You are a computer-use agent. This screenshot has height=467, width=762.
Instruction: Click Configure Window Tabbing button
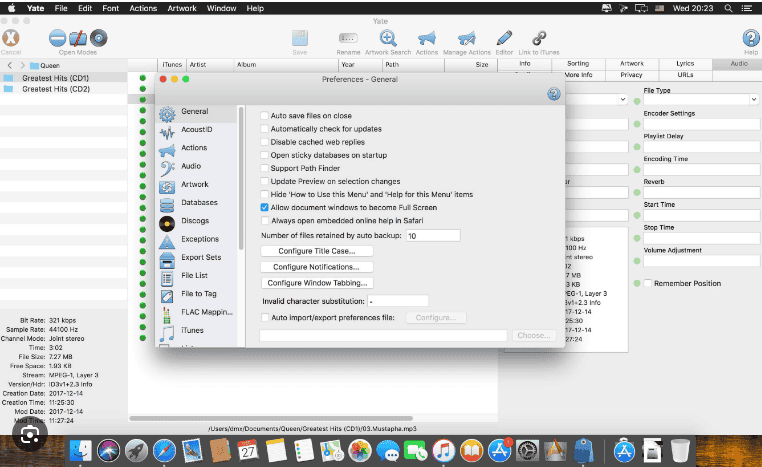(317, 283)
